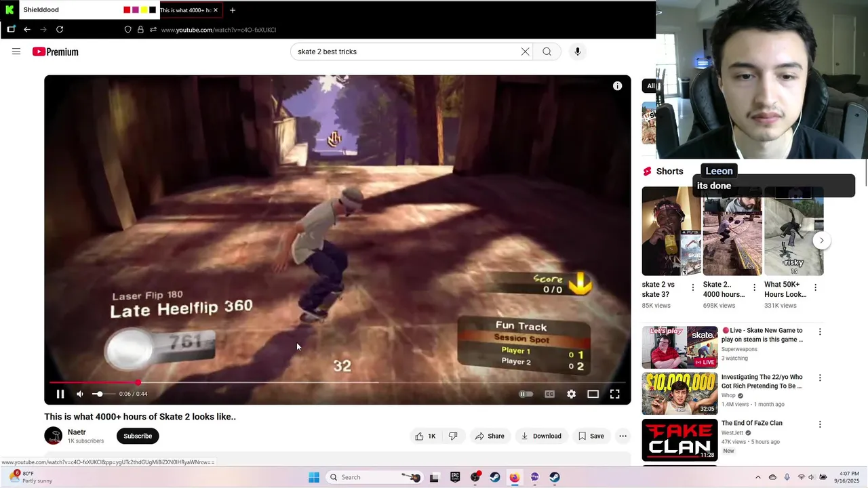868x488 pixels.
Task: Open player settings gear
Action: pyautogui.click(x=571, y=394)
